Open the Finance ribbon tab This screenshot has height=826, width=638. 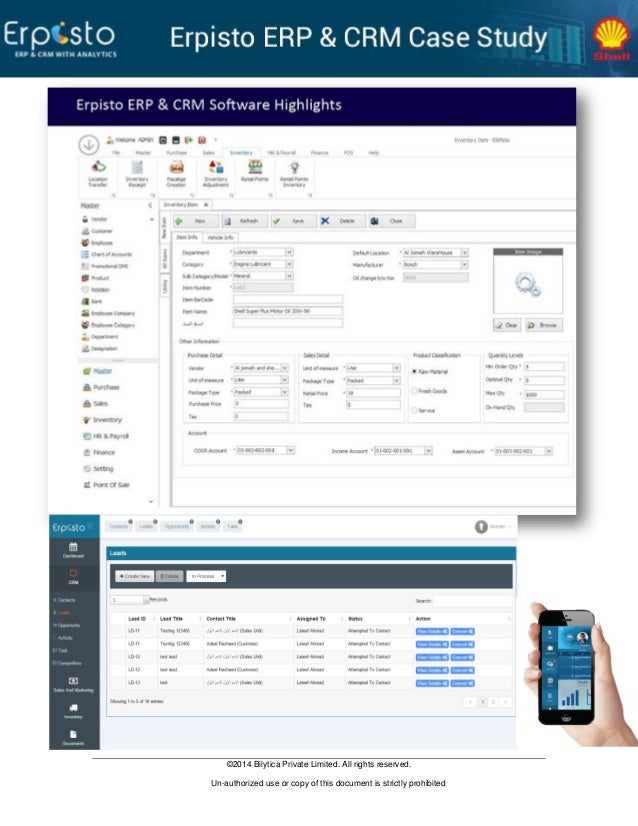click(x=319, y=153)
